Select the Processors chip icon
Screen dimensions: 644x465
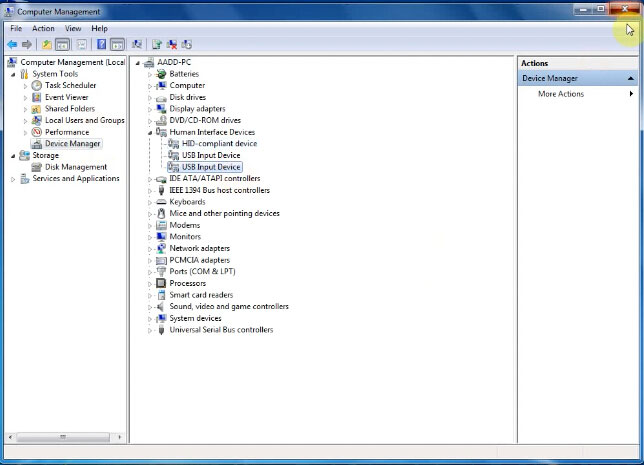point(161,283)
